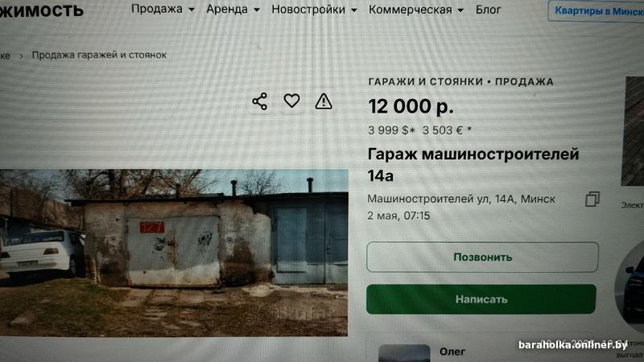Copy address with the copy icon
The image size is (644, 362).
tap(592, 199)
